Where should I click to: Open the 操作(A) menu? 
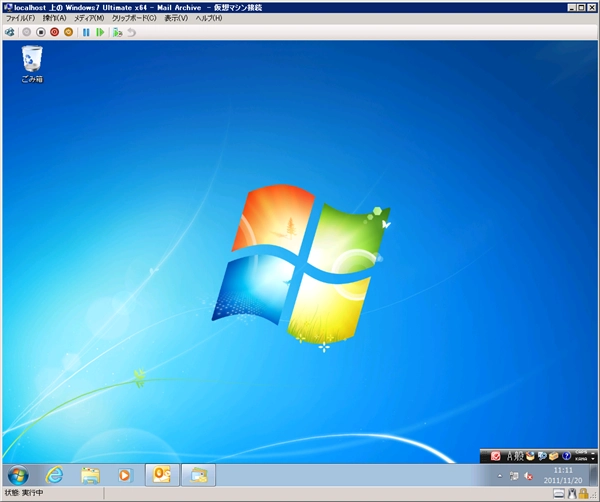pyautogui.click(x=54, y=18)
